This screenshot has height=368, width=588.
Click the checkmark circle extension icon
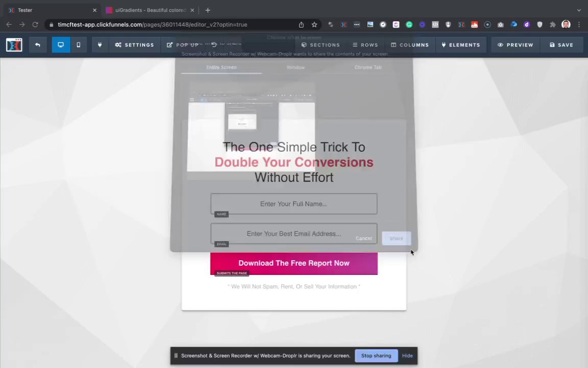click(383, 25)
